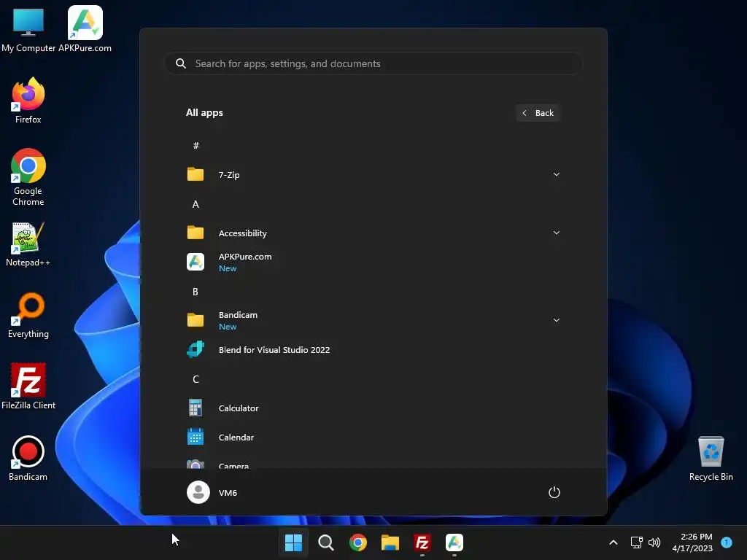Open VM6 user account menu
Viewport: 747px width, 560px height.
tap(212, 492)
